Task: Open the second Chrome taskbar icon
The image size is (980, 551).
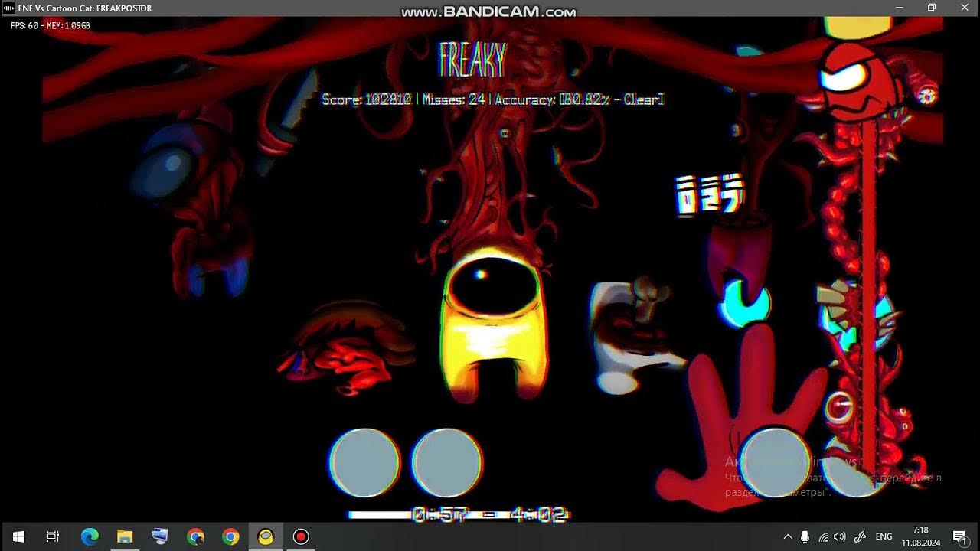Action: 230,536
